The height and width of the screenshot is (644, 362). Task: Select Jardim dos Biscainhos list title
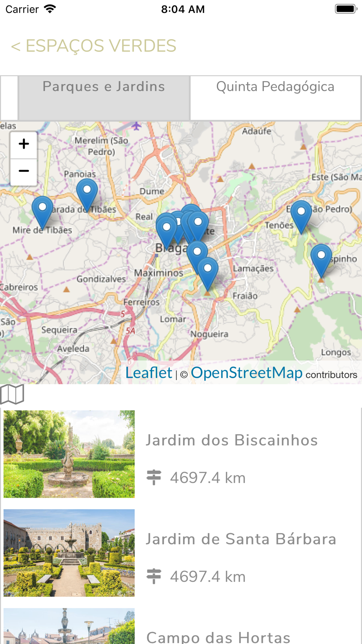232,440
